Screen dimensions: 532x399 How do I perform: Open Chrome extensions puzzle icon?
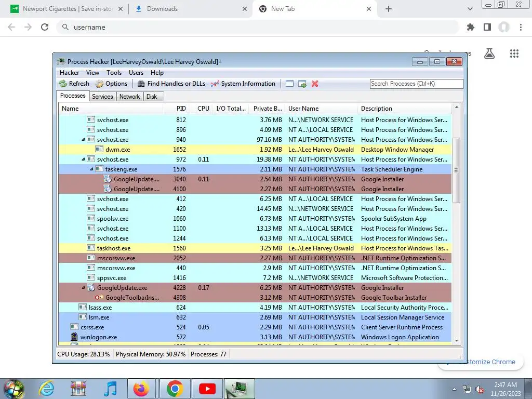(x=470, y=27)
